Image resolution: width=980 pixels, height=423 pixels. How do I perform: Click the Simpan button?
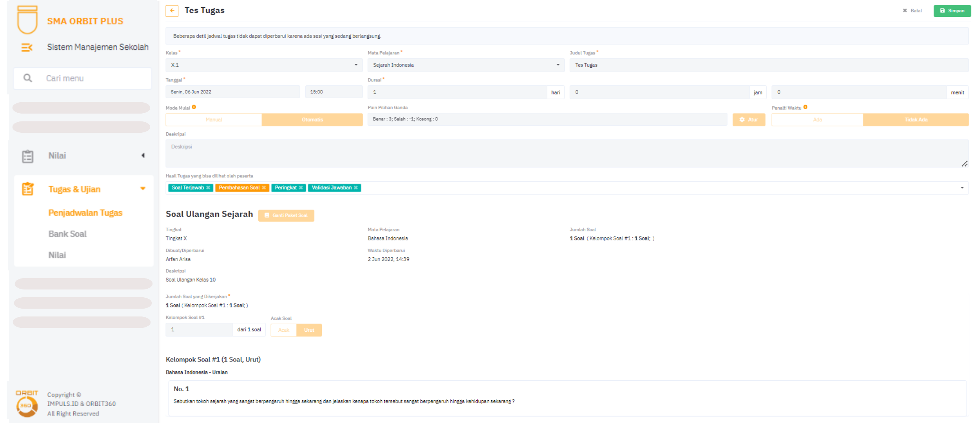coord(952,11)
